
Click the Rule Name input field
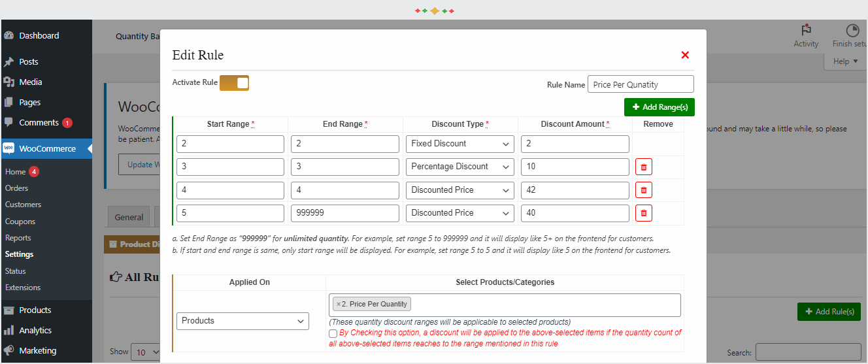click(641, 84)
